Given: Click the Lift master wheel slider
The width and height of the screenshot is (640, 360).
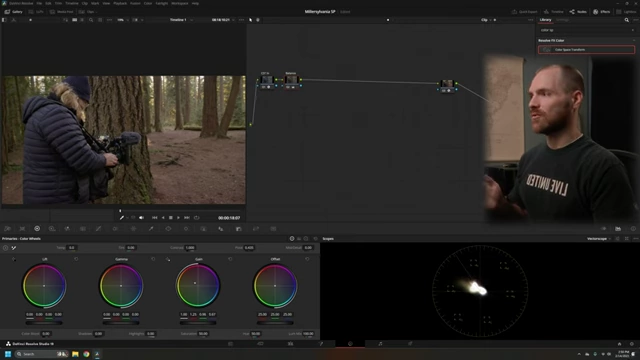Looking at the screenshot, I should tap(44, 323).
